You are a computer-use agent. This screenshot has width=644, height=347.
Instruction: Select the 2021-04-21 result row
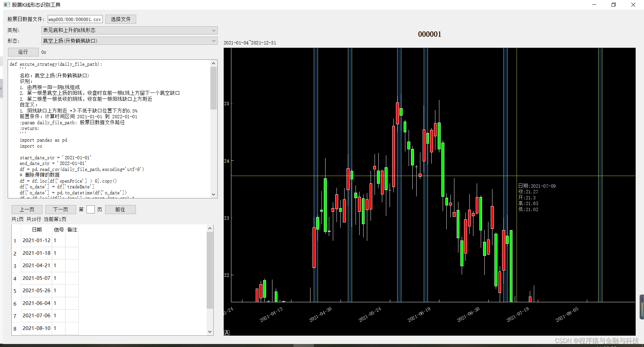(45, 266)
